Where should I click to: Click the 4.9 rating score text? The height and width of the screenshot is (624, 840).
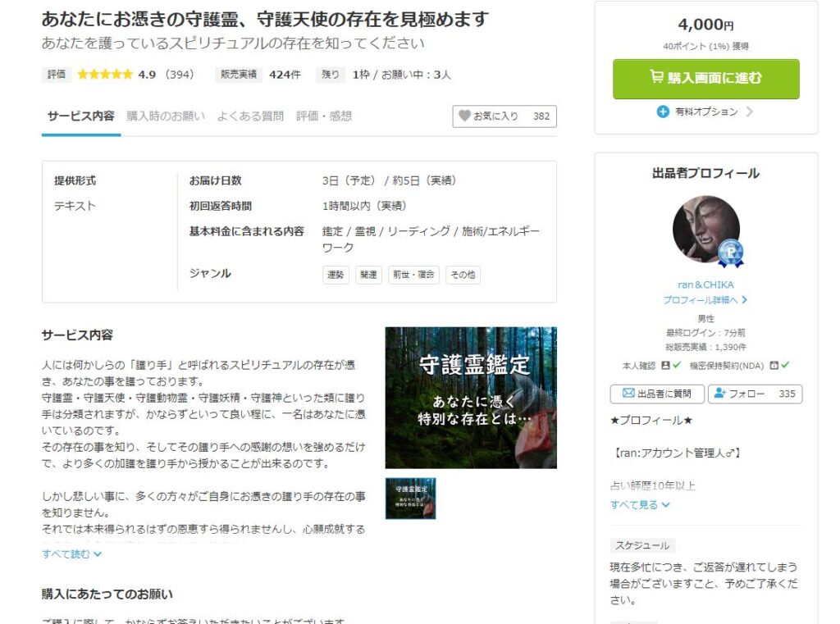tap(147, 75)
